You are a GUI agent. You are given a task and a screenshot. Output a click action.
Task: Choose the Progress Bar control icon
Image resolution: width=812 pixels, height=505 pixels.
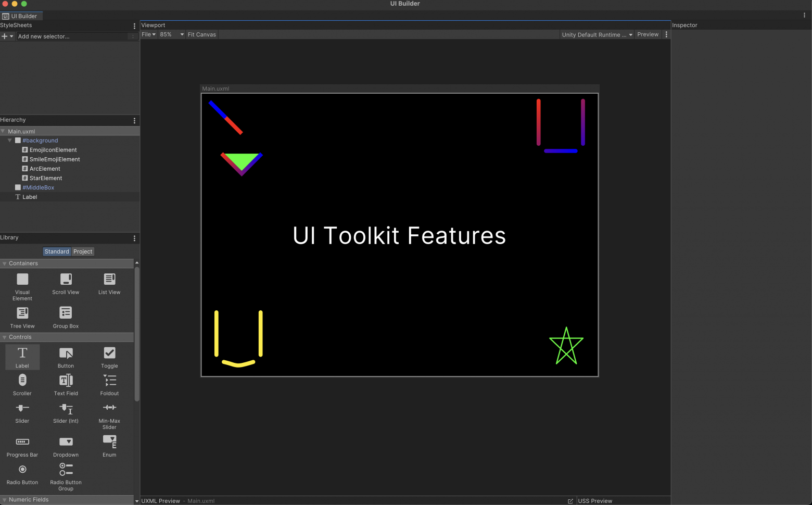pos(22,442)
